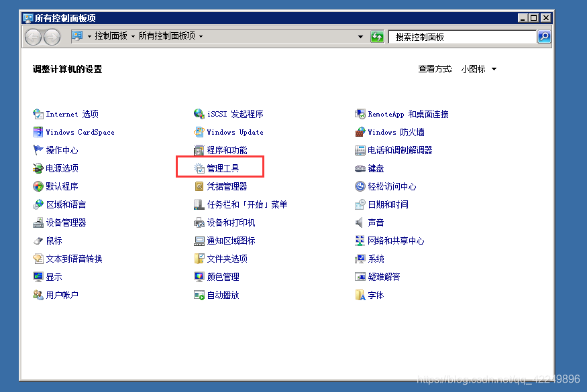Image resolution: width=587 pixels, height=392 pixels.
Task: Click the Windows Update icon
Action: [x=199, y=132]
